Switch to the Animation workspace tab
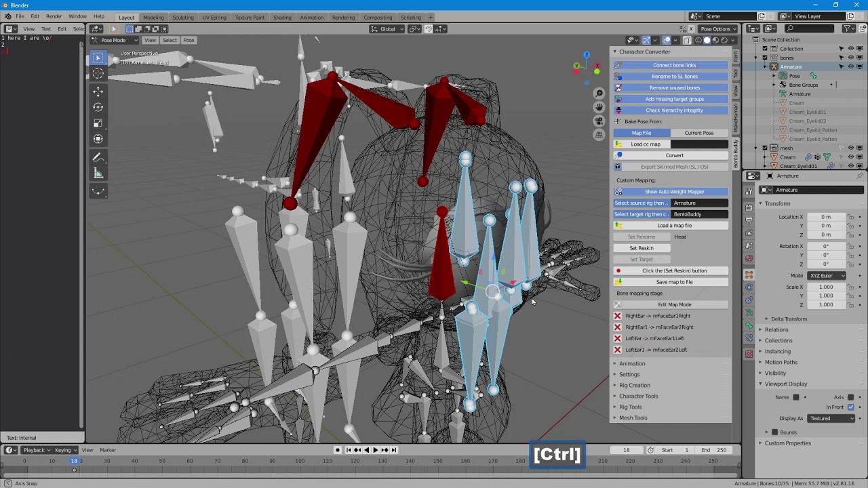Screen dimensions: 868x488 tap(311, 18)
